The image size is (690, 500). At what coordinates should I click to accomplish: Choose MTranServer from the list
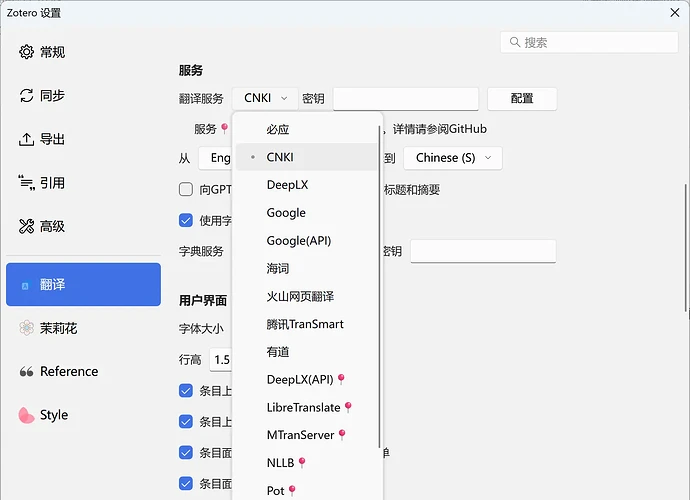306,435
